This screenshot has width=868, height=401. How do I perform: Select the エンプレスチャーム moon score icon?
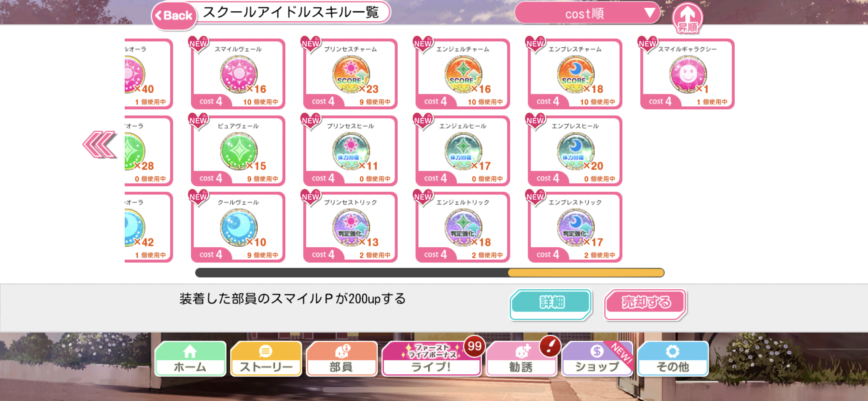575,74
